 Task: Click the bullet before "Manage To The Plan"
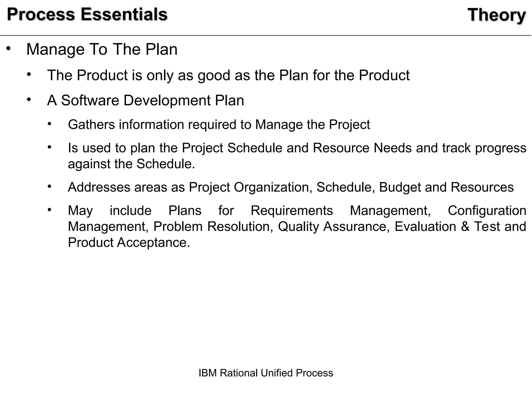coord(9,48)
